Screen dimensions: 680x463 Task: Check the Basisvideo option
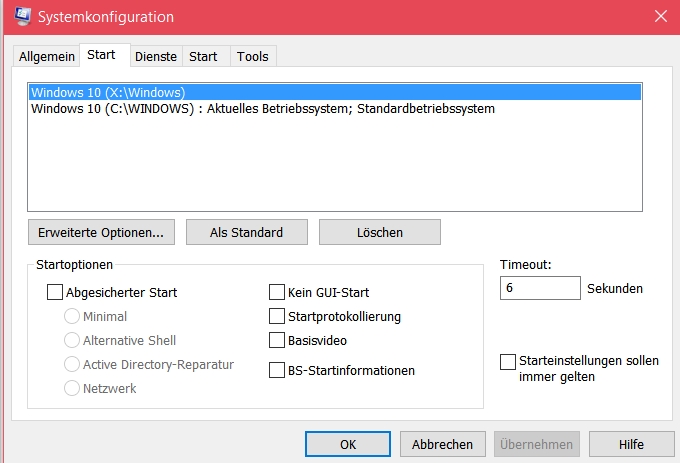coord(277,340)
